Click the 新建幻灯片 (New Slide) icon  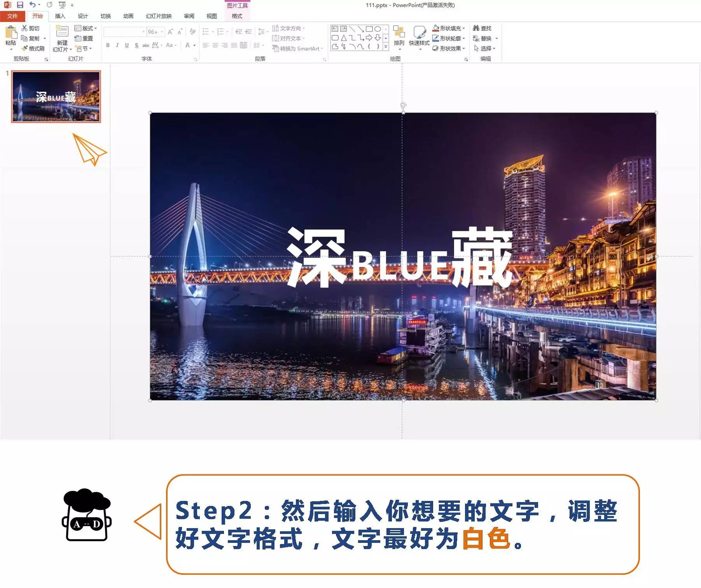(62, 31)
